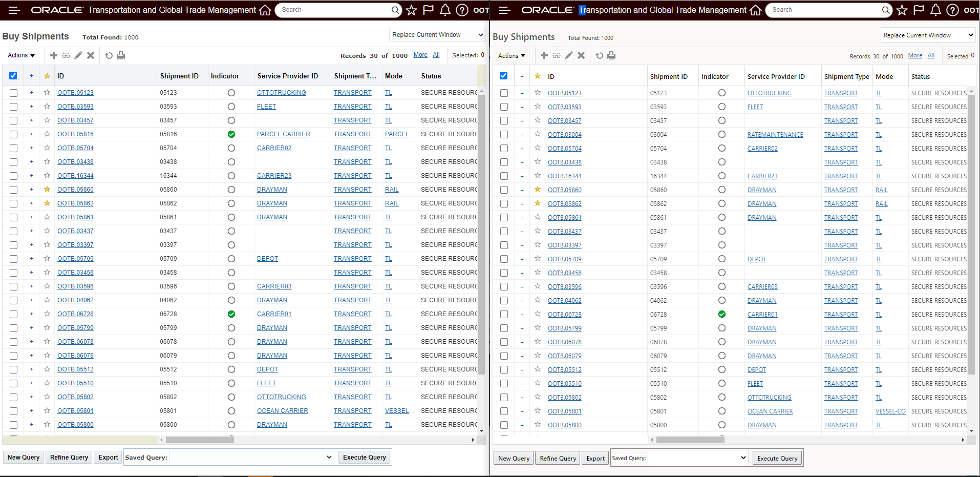Toggle favorite star for OOTB.05860 in left window

[x=47, y=190]
